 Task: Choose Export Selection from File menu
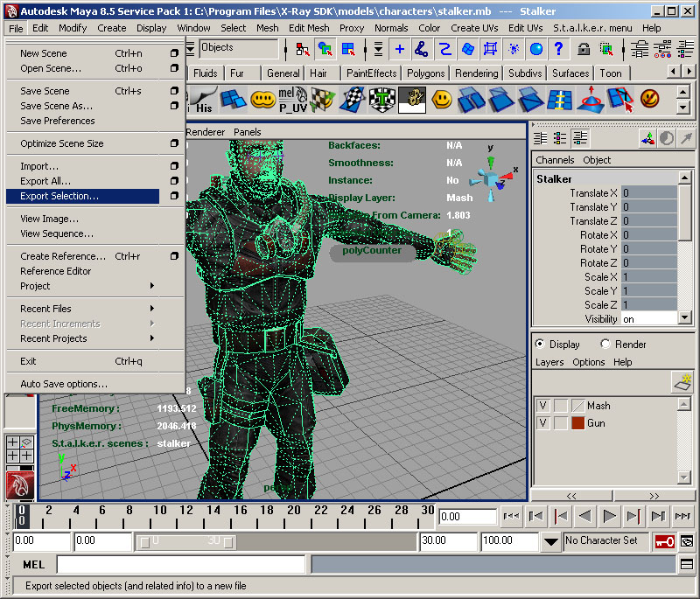coord(82,196)
